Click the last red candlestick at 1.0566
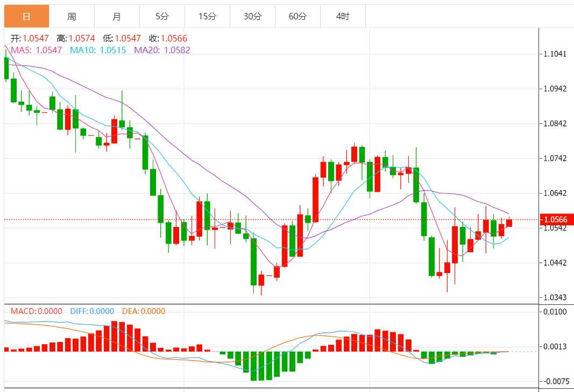Image resolution: width=574 pixels, height=392 pixels. pos(509,223)
